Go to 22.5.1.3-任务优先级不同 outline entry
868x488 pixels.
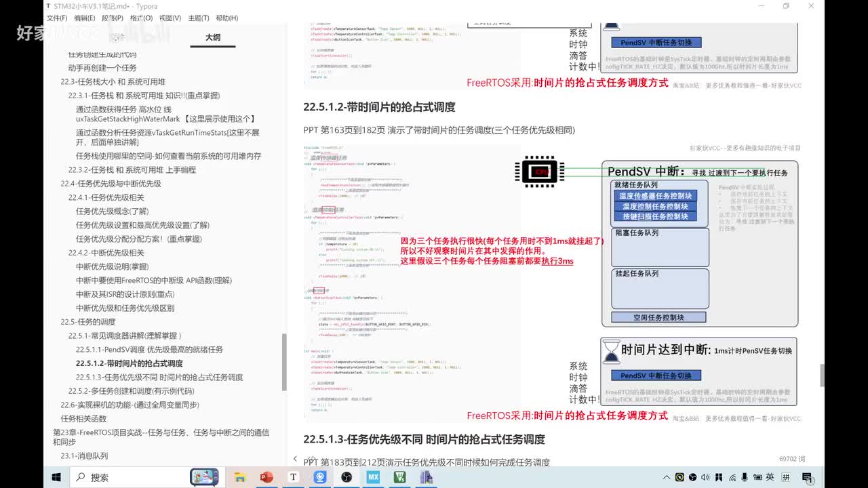point(159,378)
